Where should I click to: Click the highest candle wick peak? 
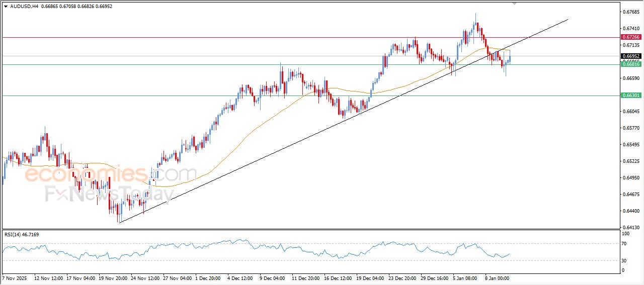coord(475,14)
